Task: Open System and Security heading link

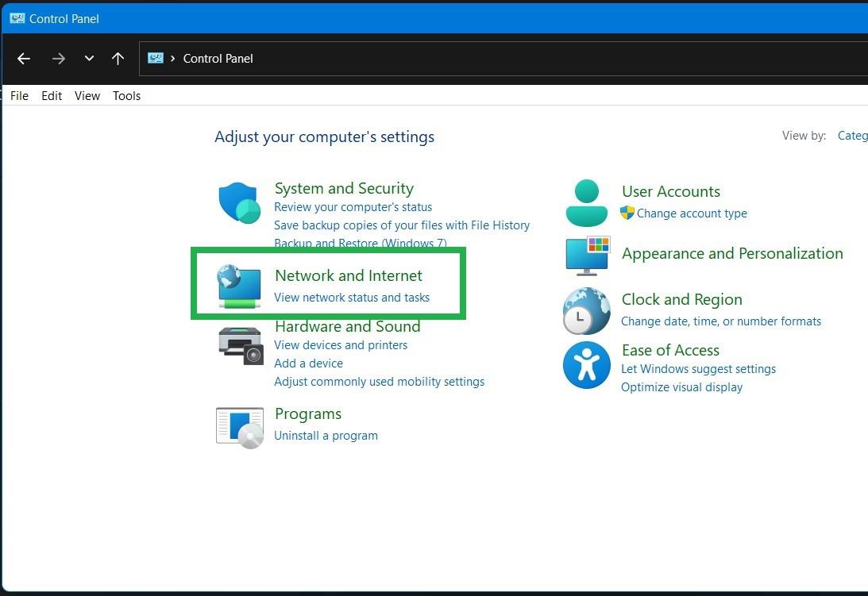Action: [x=345, y=188]
